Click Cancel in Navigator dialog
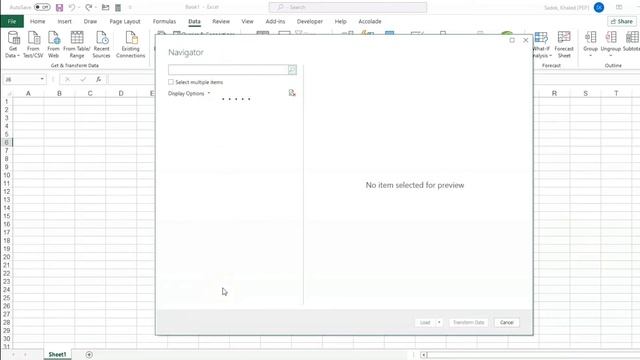Screen dimensions: 640x360 (x=507, y=322)
